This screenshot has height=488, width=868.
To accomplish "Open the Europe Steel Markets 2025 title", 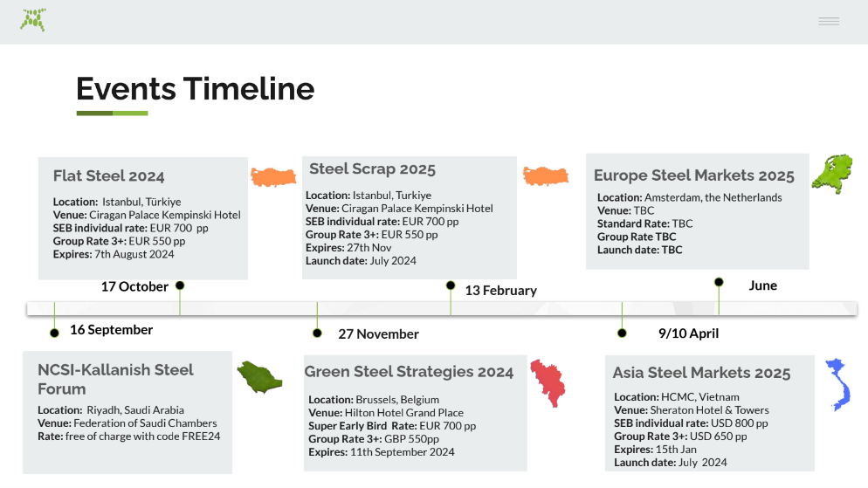I will click(x=693, y=175).
